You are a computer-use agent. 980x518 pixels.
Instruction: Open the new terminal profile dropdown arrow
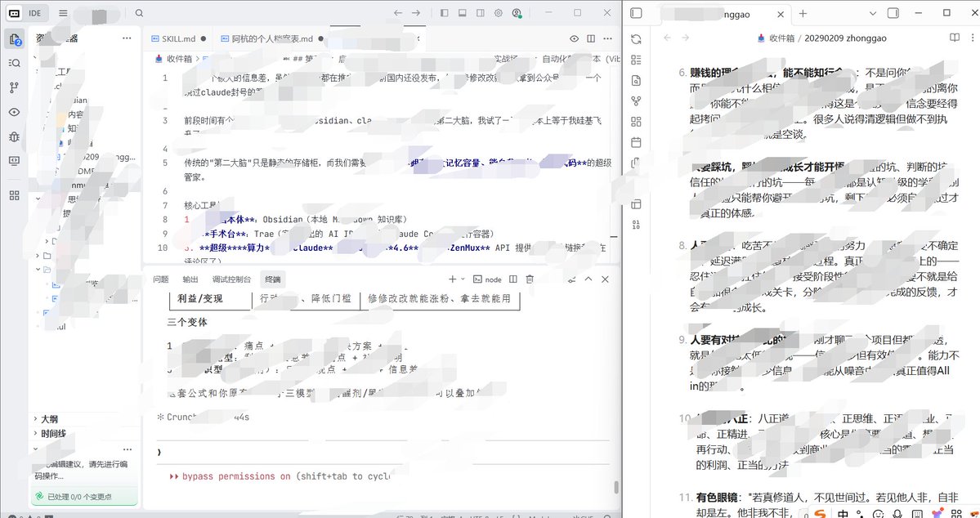coord(463,279)
